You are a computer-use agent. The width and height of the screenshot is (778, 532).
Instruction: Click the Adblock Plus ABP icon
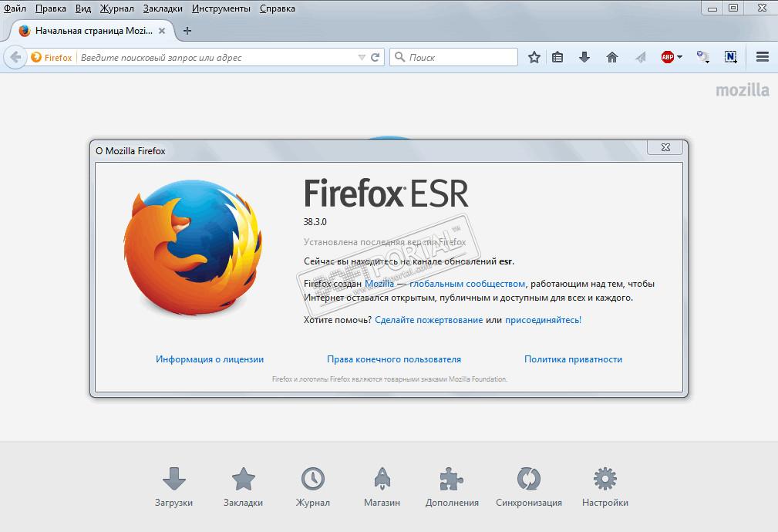[668, 58]
